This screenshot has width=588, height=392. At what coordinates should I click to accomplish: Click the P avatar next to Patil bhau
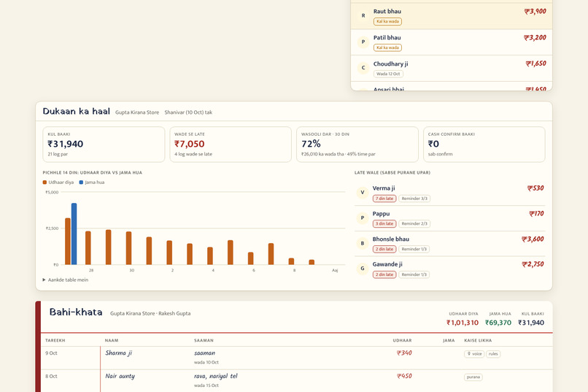click(x=363, y=42)
